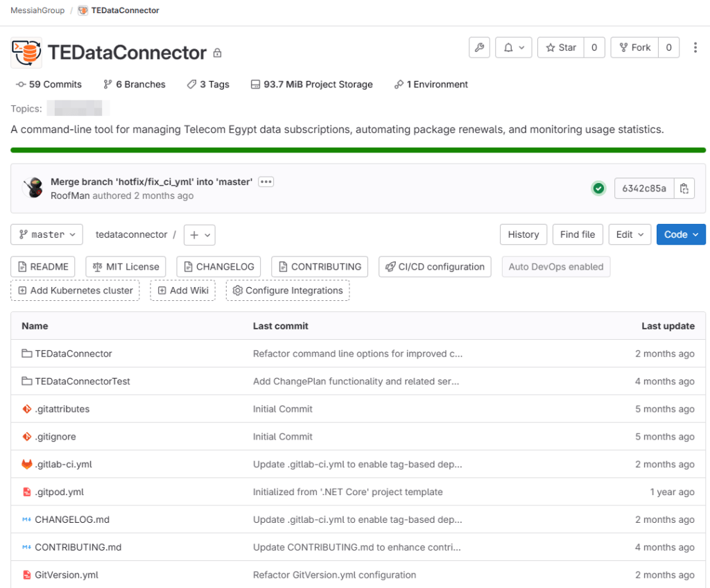Click RoofMan's commit author avatar
This screenshot has height=588, width=710.
coord(33,188)
